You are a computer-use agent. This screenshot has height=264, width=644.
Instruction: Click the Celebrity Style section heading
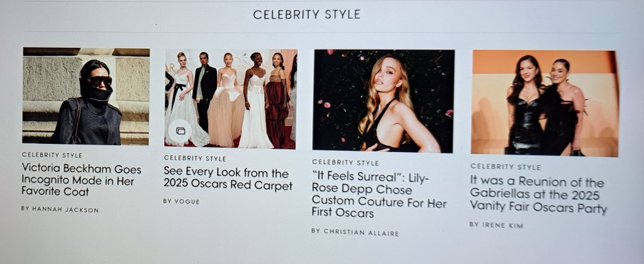click(x=306, y=15)
